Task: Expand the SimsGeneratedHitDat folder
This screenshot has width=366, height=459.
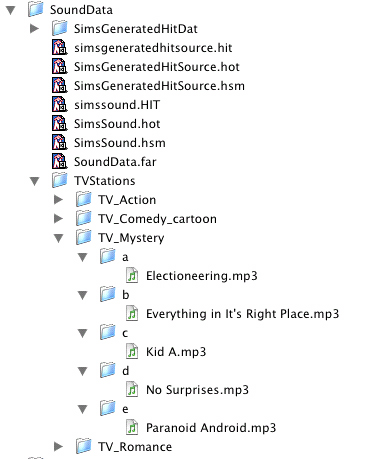Action: (34, 28)
